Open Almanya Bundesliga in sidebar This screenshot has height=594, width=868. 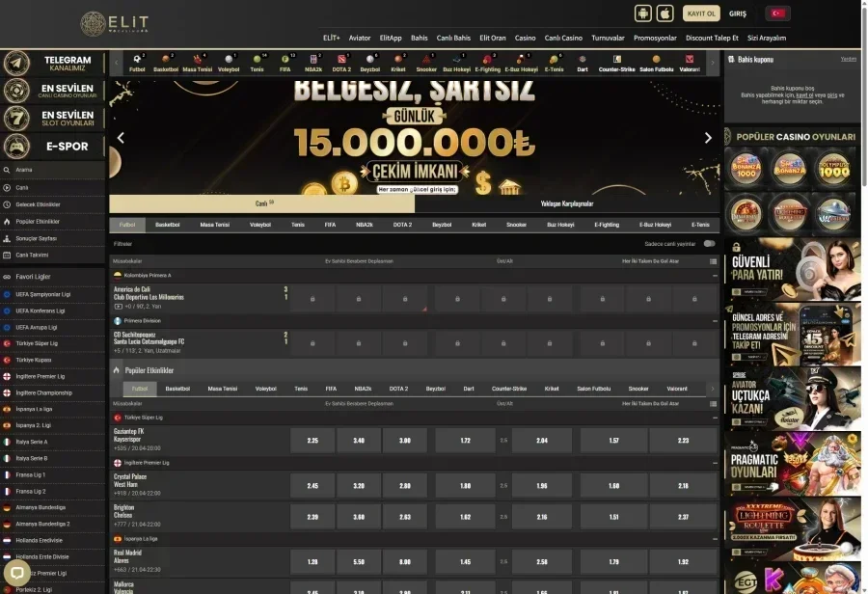pos(53,507)
